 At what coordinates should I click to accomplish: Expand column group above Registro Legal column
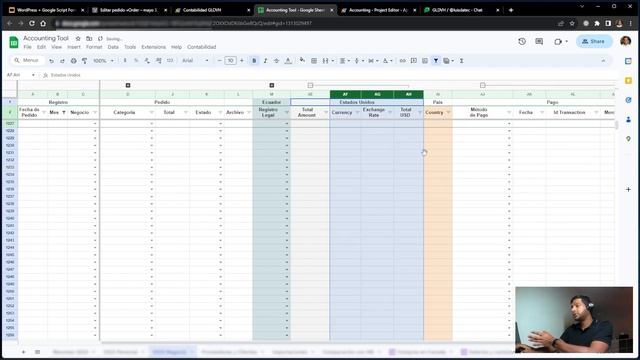click(x=271, y=85)
